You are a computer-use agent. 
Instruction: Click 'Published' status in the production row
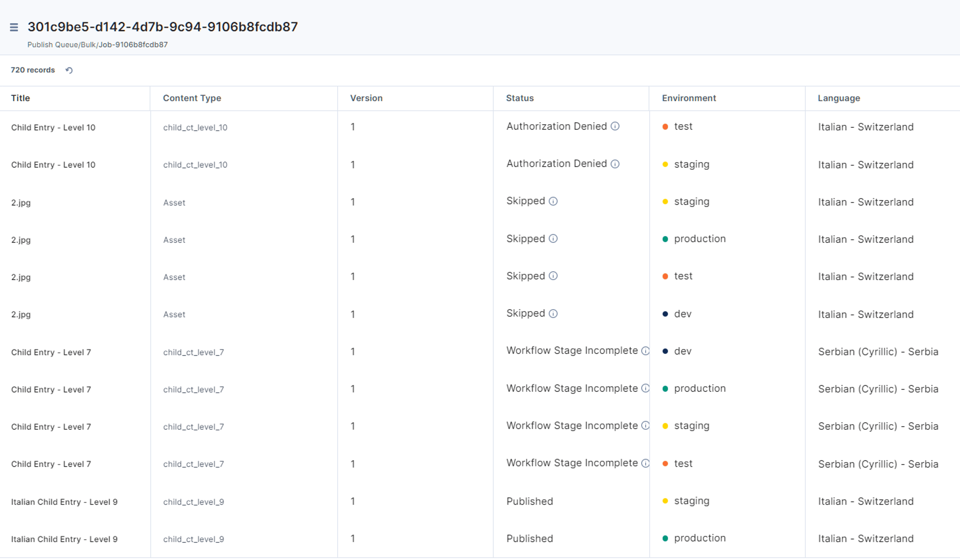point(529,539)
